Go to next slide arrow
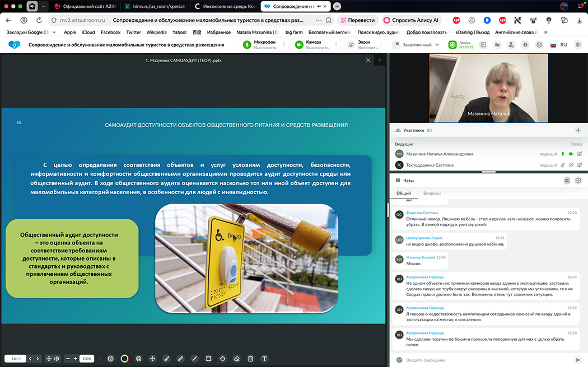The height and width of the screenshot is (367, 588). (x=38, y=359)
